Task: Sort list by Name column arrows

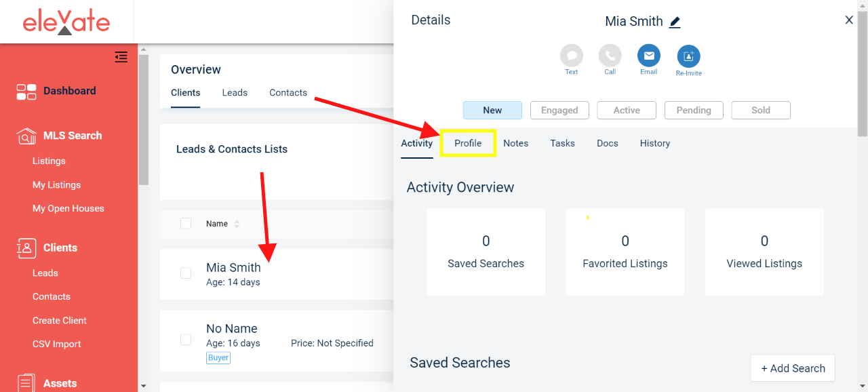Action: 237,224
